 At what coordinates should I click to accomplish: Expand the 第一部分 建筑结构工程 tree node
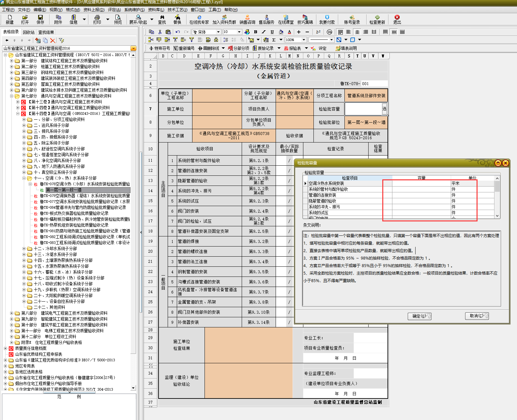(x=11, y=61)
